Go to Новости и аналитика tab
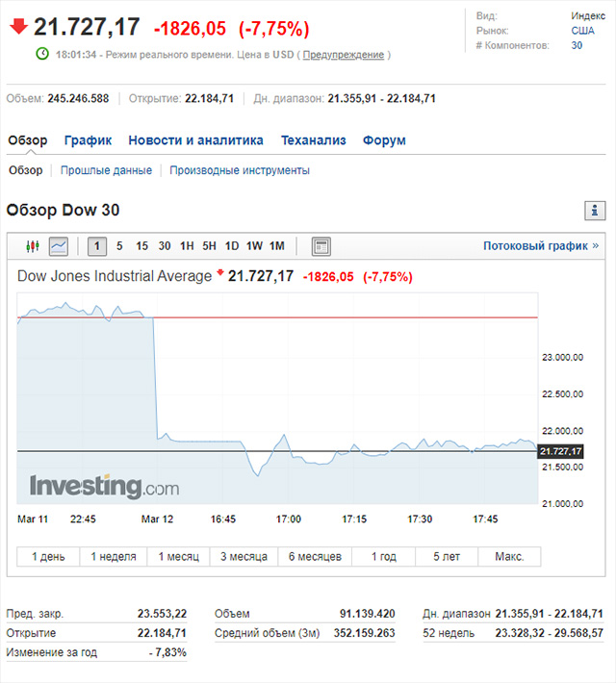616x683 pixels. coord(195,140)
